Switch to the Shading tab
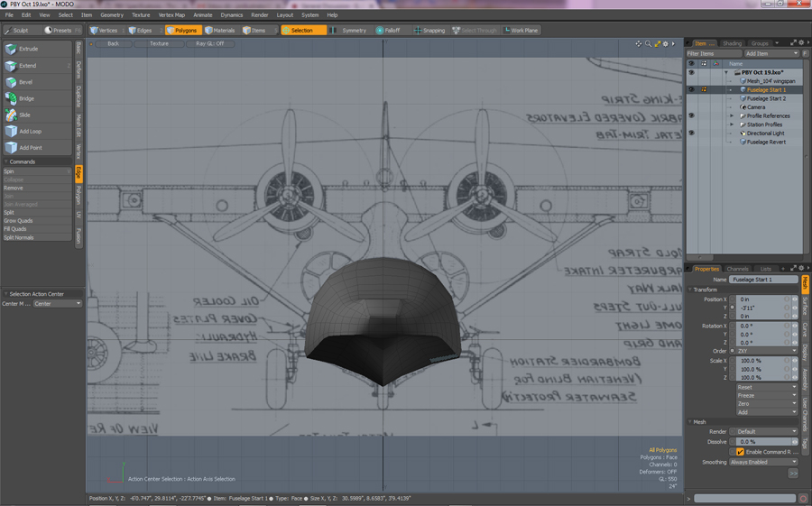 tap(732, 43)
